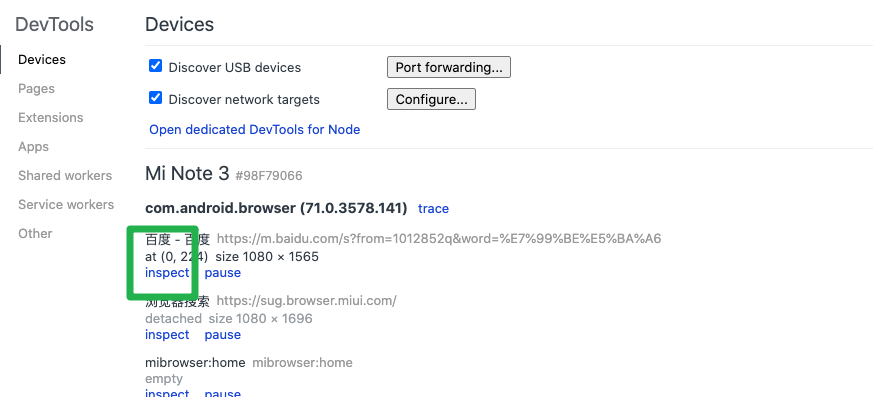Pause the mibrowser:home page
Viewport: 873px width, 397px height.
click(223, 393)
